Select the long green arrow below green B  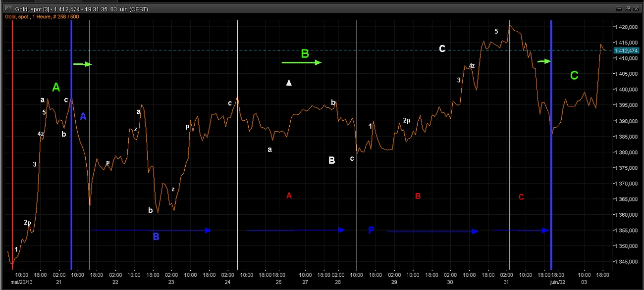pos(301,62)
